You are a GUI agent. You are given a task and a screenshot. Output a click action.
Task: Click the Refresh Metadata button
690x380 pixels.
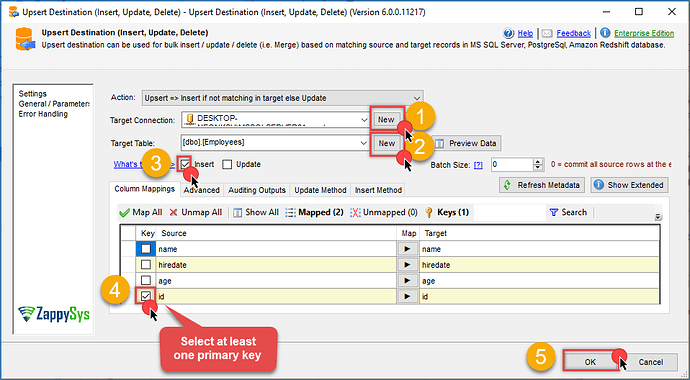pyautogui.click(x=542, y=185)
